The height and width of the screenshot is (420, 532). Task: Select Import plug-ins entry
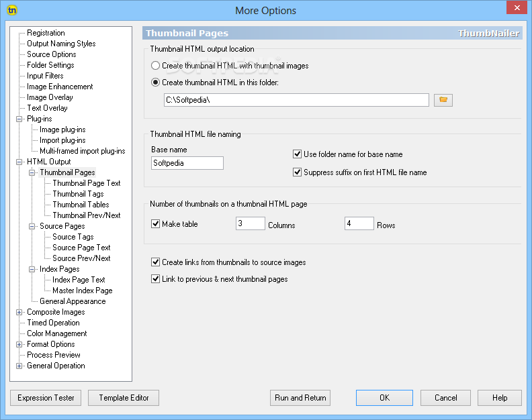click(x=62, y=140)
